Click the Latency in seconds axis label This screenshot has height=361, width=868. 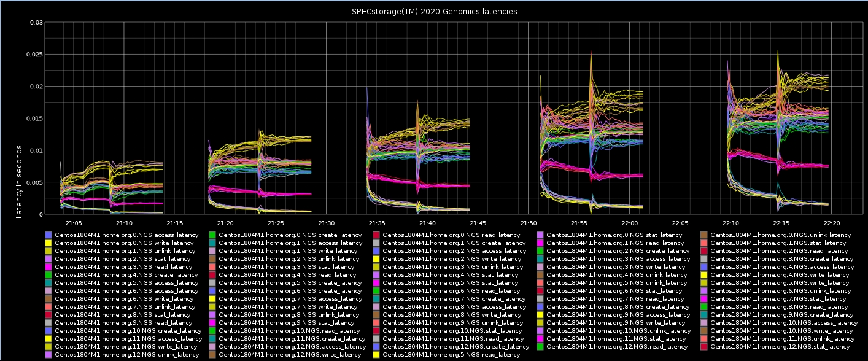(19, 181)
